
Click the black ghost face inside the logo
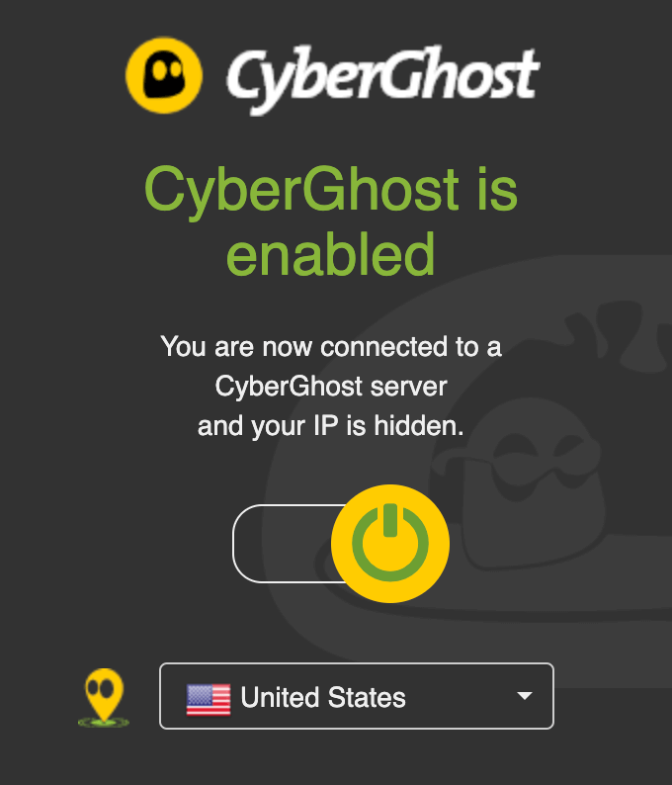tap(164, 74)
